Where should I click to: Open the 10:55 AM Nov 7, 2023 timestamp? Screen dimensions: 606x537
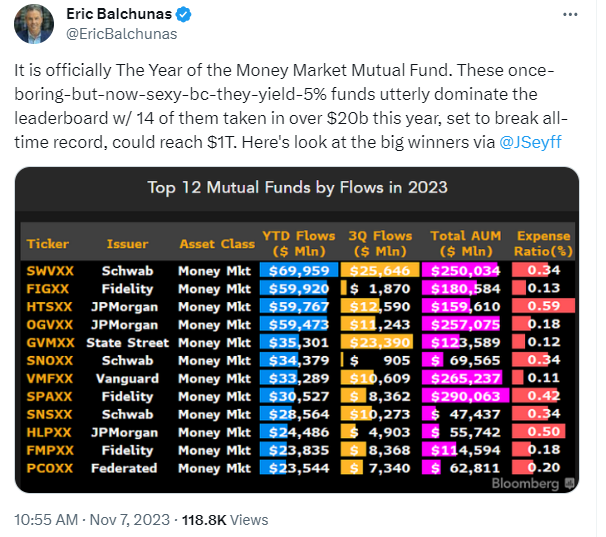92,520
